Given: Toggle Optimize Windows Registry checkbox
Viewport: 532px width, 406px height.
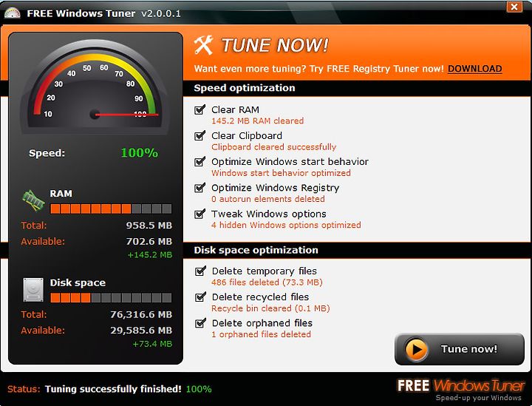Looking at the screenshot, I should coord(199,187).
